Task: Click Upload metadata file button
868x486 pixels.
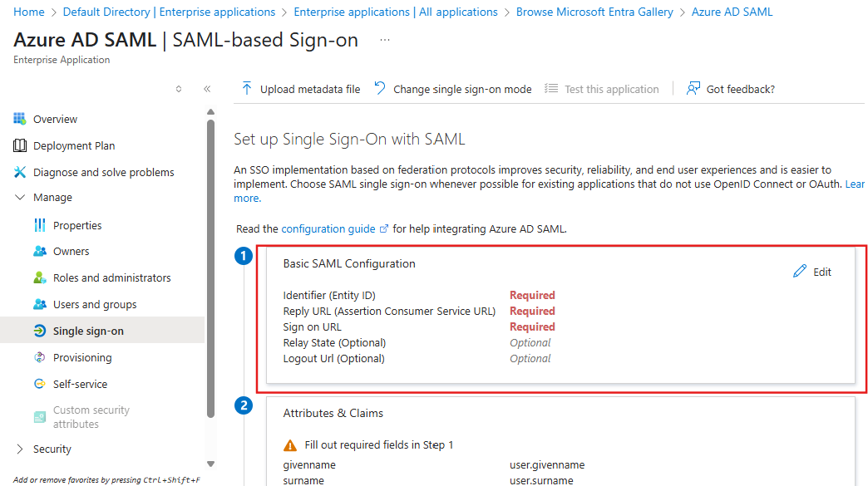Action: click(300, 89)
